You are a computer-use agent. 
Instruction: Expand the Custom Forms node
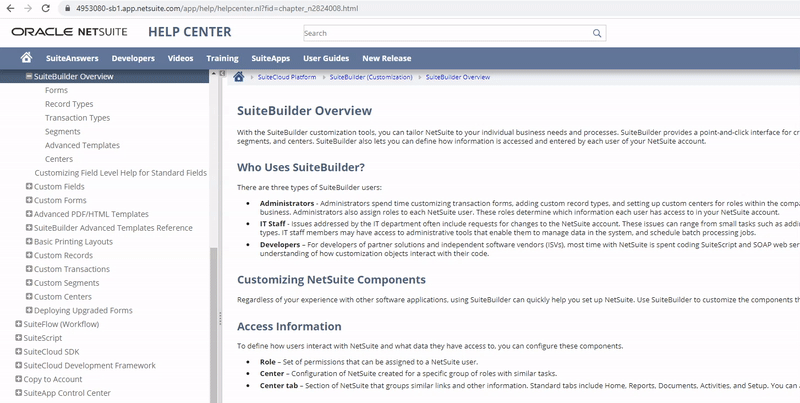[29, 200]
